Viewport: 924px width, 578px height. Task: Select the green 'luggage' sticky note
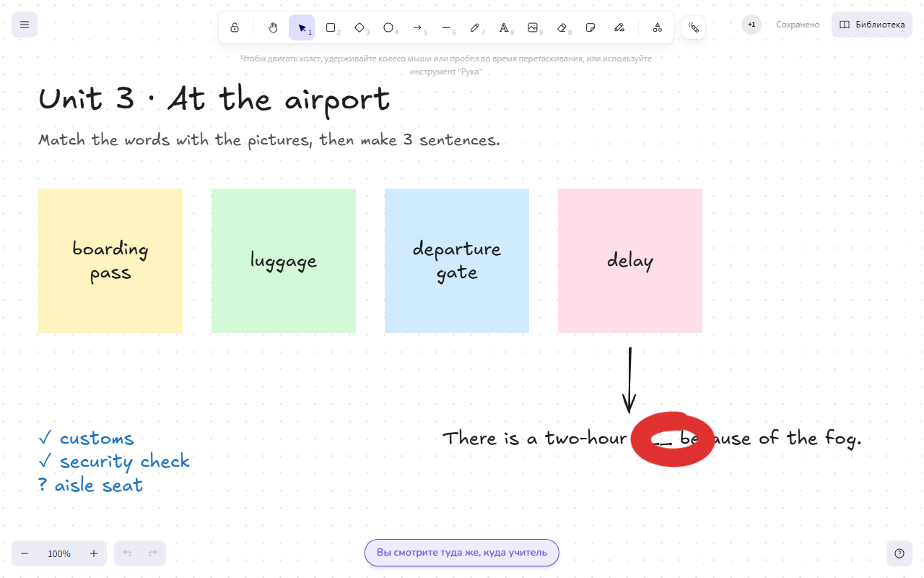pos(284,261)
